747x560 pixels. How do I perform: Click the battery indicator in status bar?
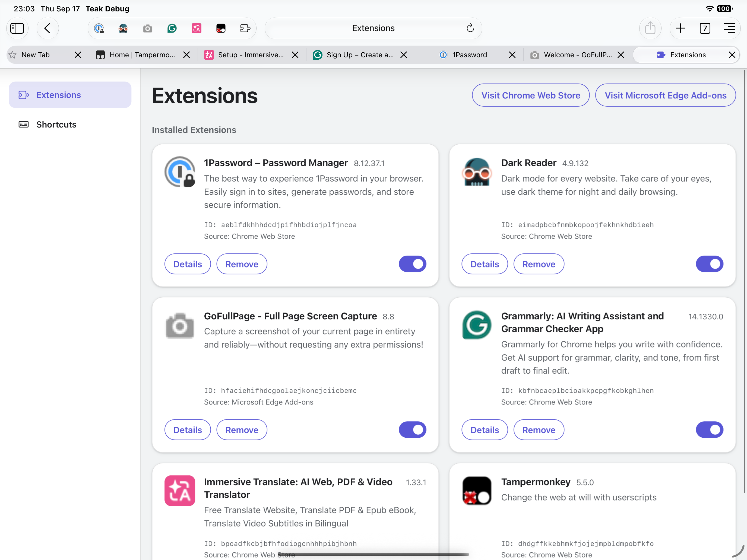(x=724, y=9)
